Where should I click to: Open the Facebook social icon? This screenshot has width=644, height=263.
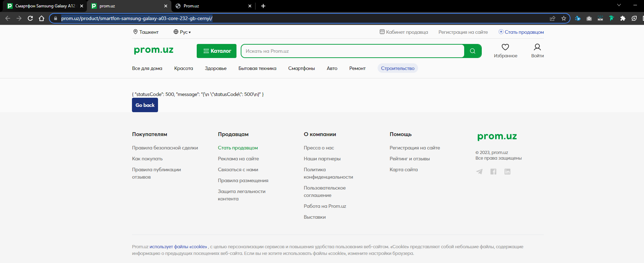click(x=493, y=172)
